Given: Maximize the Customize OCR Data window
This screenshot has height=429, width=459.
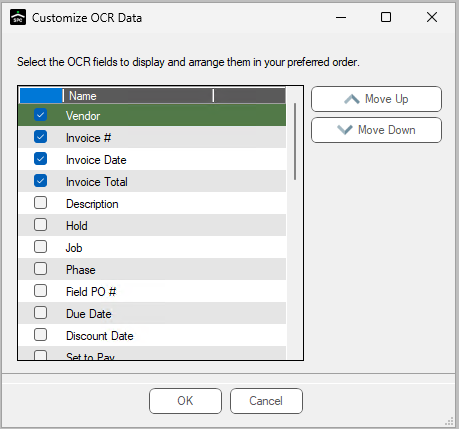Looking at the screenshot, I should (386, 17).
